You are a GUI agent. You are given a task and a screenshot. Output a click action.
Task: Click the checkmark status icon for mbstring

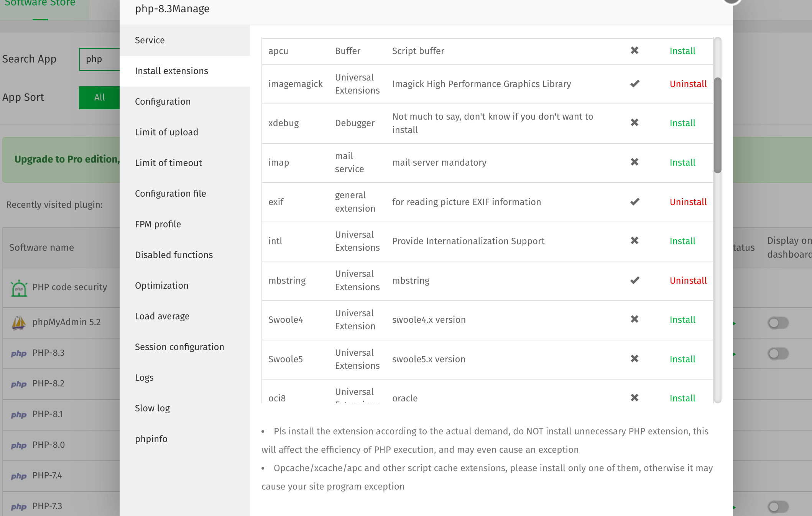click(x=634, y=280)
